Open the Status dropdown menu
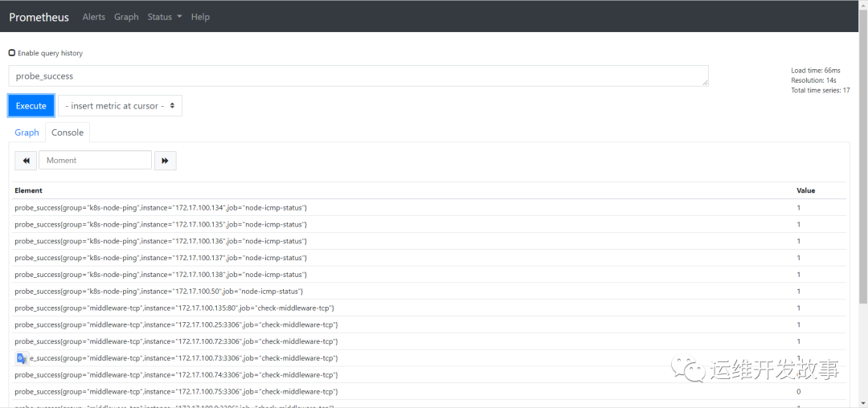Viewport: 868px width, 408px height. click(165, 17)
